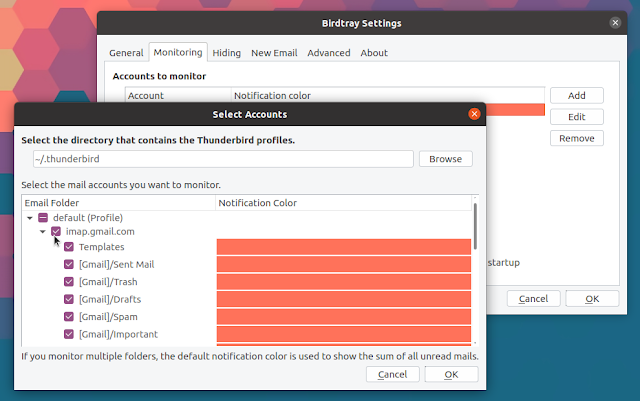Collapse the imap.gmail.com tree node

point(42,231)
